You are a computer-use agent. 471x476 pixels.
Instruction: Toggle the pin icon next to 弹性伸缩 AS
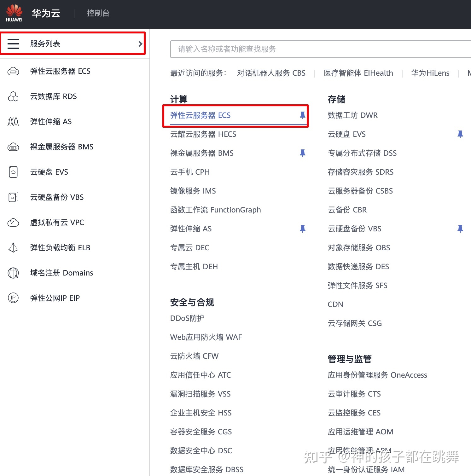(303, 229)
